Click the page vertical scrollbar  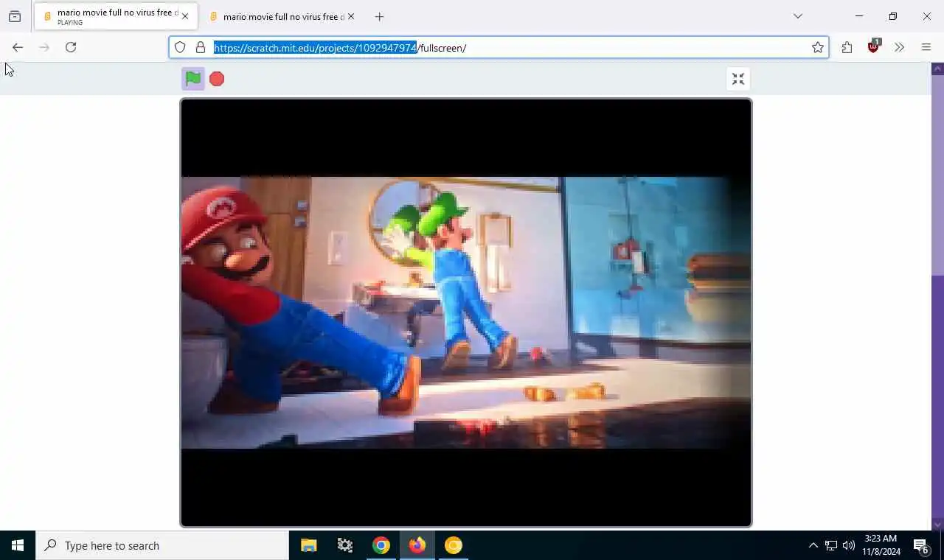tap(937, 296)
